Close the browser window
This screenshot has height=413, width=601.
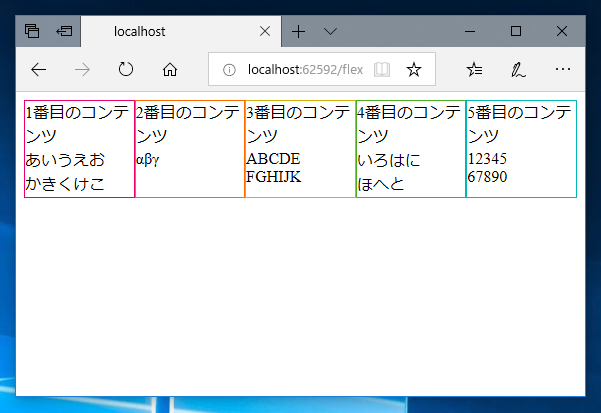[562, 31]
